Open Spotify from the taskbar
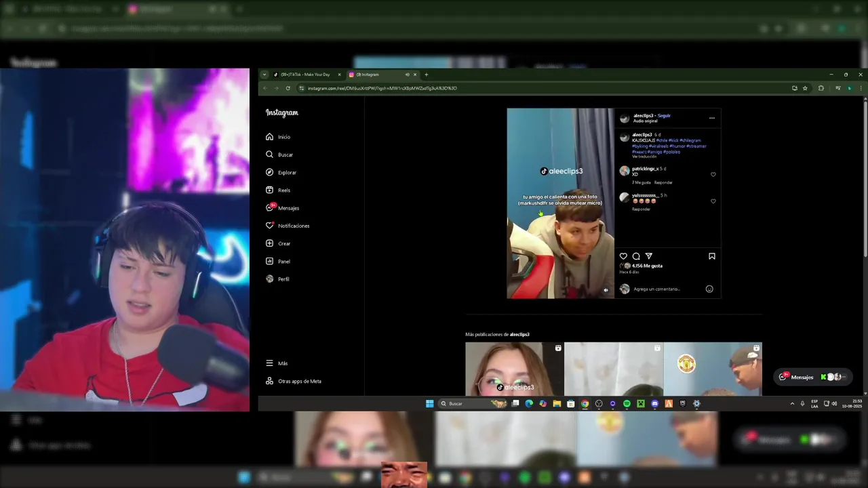868x488 pixels. (x=627, y=403)
